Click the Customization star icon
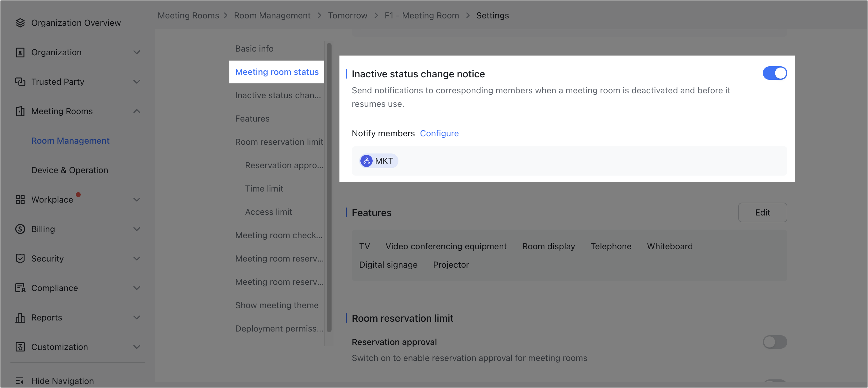The image size is (868, 388). click(x=20, y=347)
